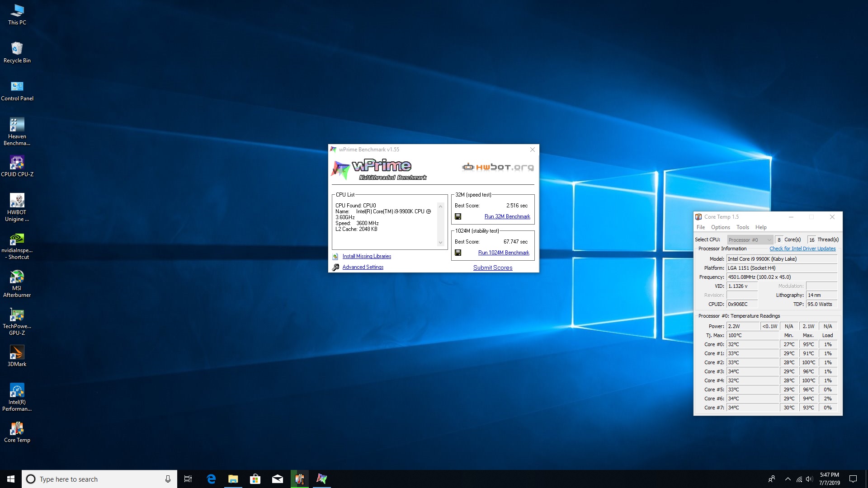Screen dimensions: 868x488
Task: Click the microphone icon in search box
Action: [x=168, y=479]
